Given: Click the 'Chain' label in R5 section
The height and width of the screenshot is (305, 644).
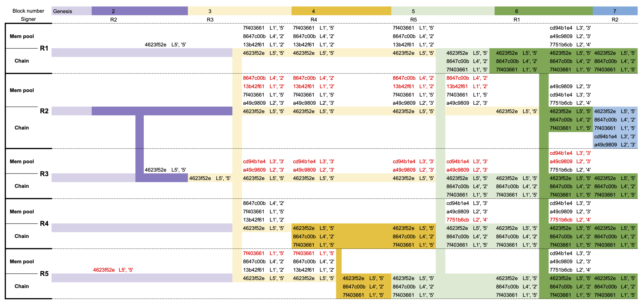Looking at the screenshot, I should [x=22, y=286].
